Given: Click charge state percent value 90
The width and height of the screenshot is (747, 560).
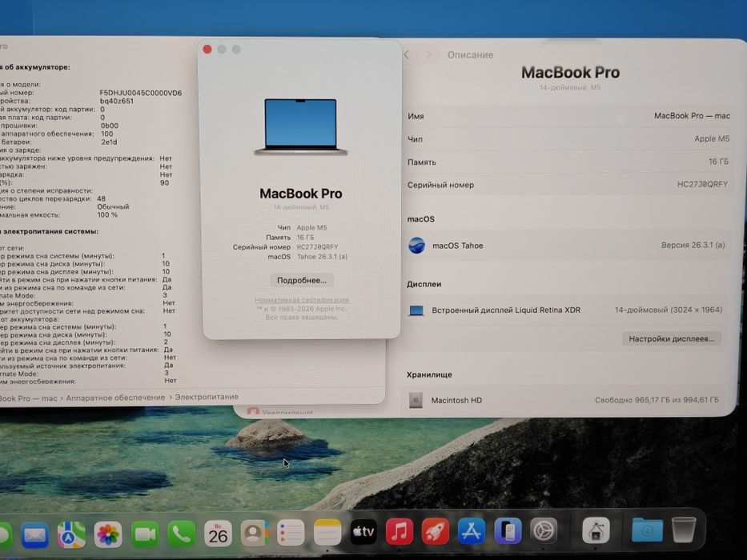Looking at the screenshot, I should click(164, 182).
